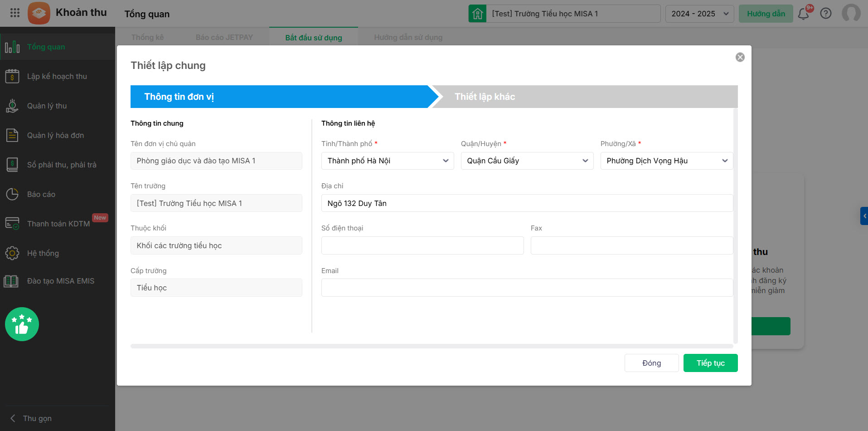Click the Thuộc khối field
Screen dimensions: 868x431
216,245
